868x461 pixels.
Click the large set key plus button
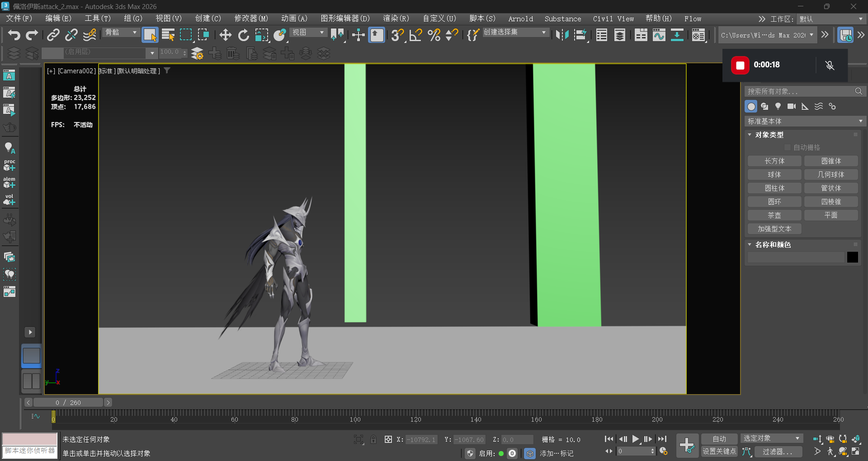click(687, 445)
